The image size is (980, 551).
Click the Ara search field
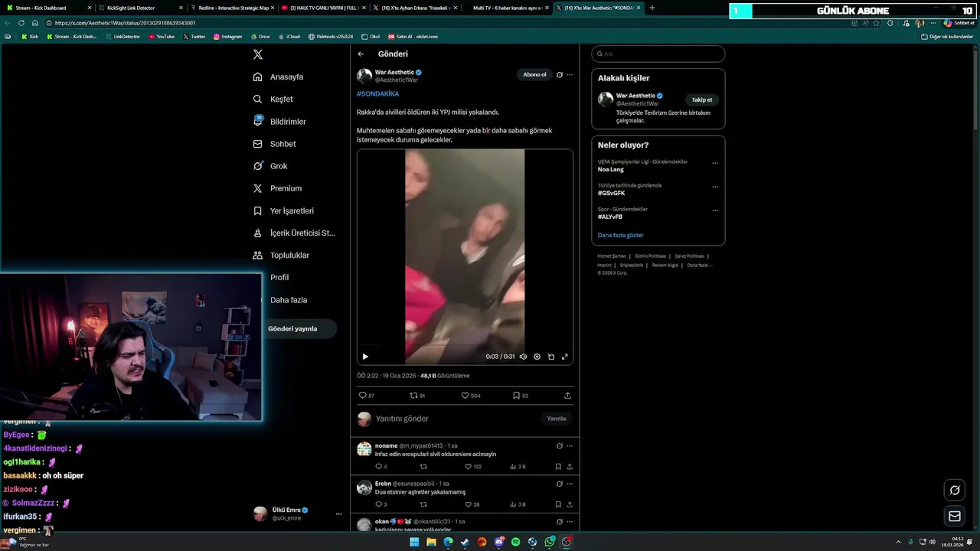click(x=658, y=54)
